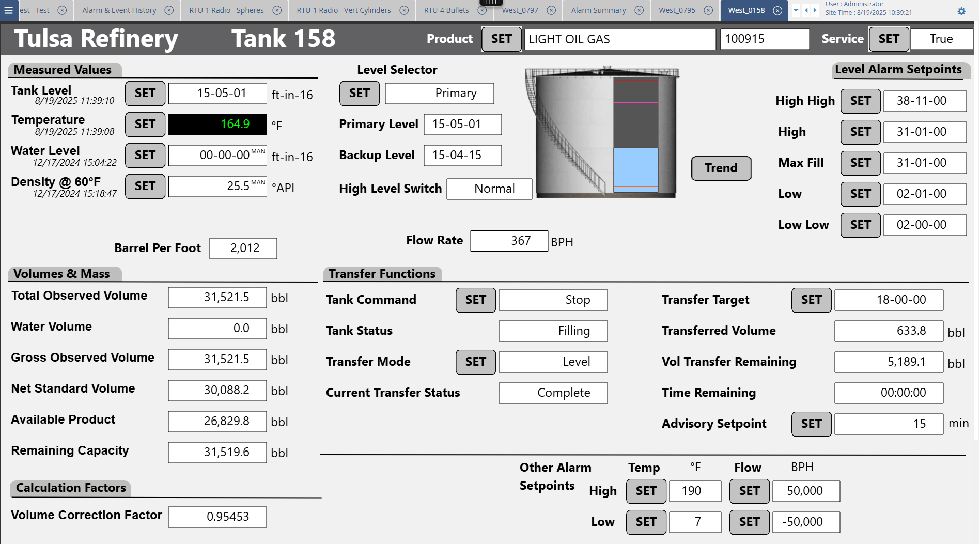The height and width of the screenshot is (544, 980).
Task: Click the tank level graphic image
Action: tap(602, 132)
